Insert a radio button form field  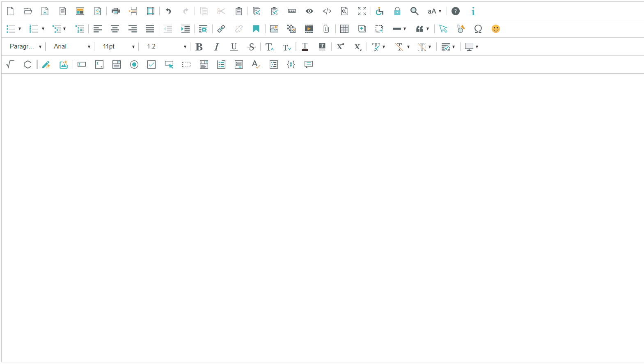(x=134, y=65)
